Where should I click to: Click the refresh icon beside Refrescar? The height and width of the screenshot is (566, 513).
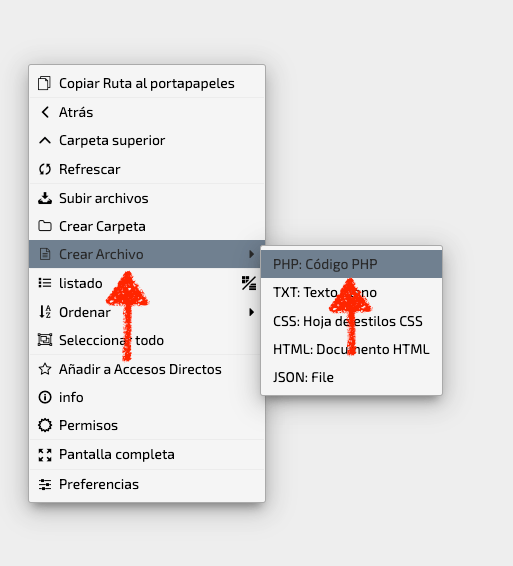(x=45, y=169)
